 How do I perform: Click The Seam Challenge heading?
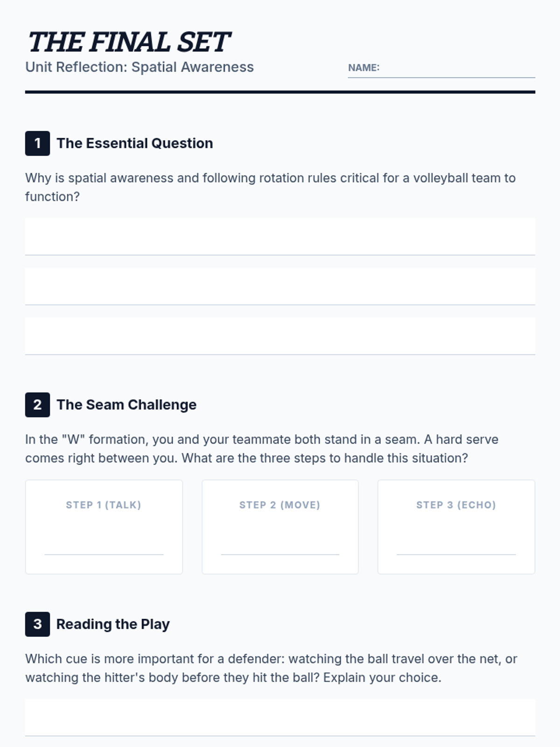click(126, 405)
